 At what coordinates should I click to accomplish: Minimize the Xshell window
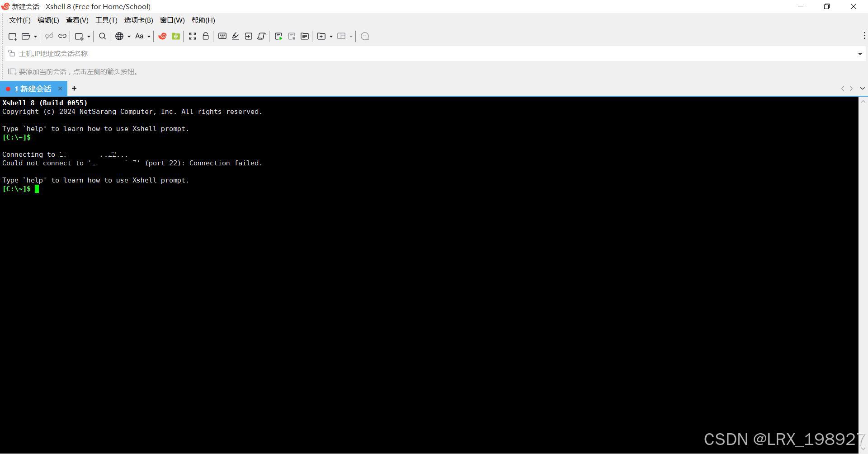pyautogui.click(x=801, y=6)
